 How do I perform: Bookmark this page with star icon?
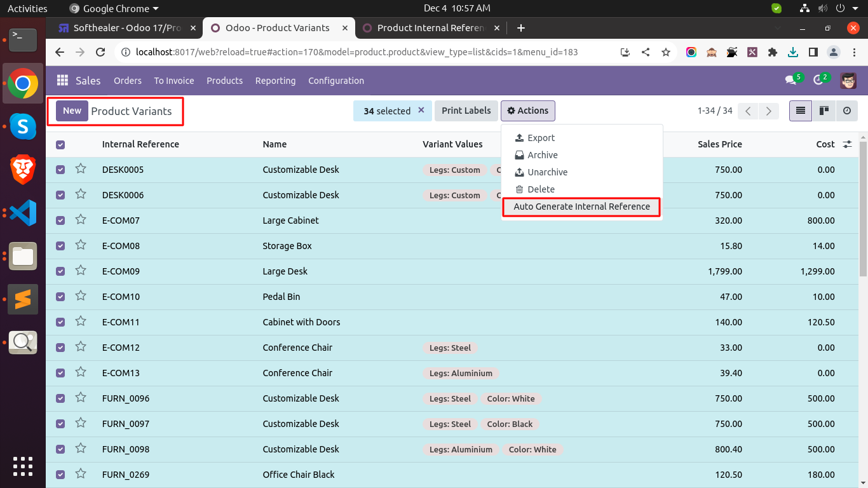pyautogui.click(x=665, y=52)
